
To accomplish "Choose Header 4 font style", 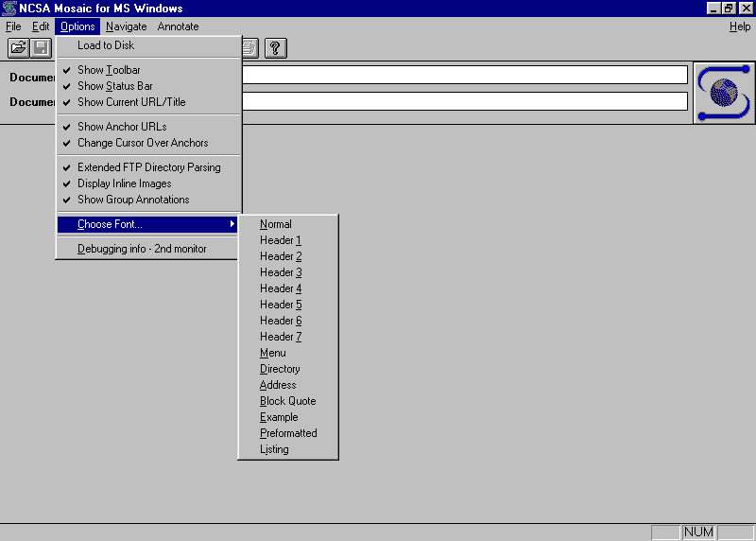I will [x=288, y=288].
